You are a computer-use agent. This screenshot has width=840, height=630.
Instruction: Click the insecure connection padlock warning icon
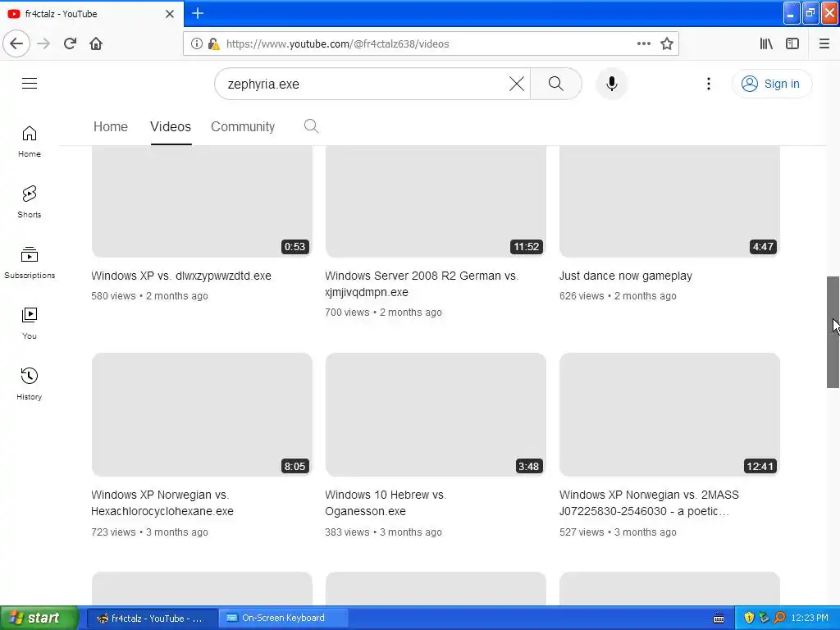(x=213, y=44)
